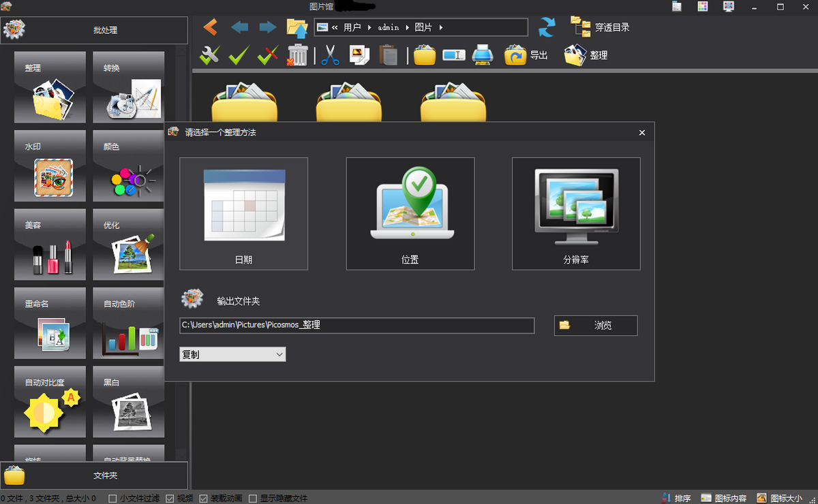Enable the 小文件过滤 checkbox
The height and width of the screenshot is (504, 818).
113,499
